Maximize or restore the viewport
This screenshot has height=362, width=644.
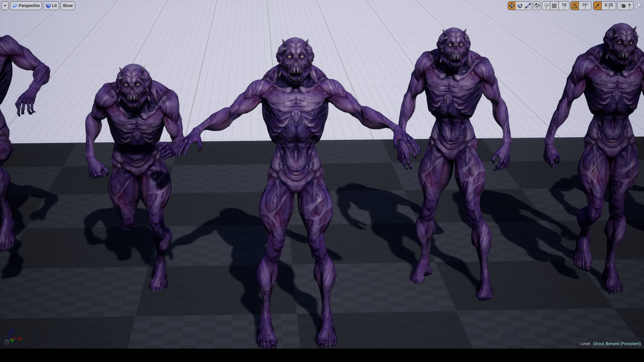pyautogui.click(x=639, y=5)
